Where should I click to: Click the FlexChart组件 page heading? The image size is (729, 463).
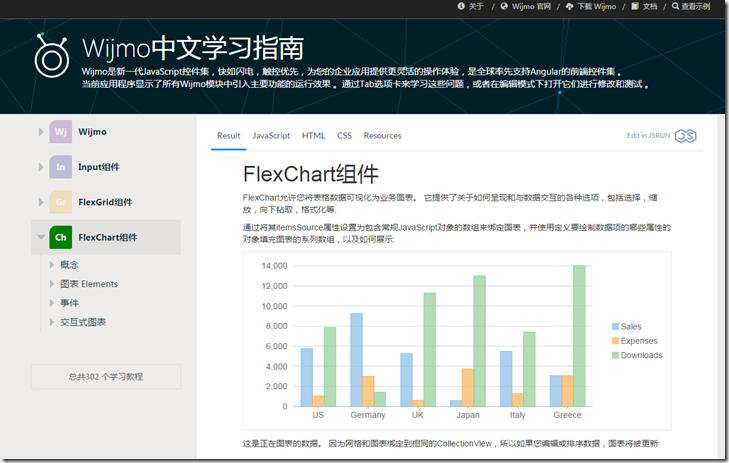(311, 174)
